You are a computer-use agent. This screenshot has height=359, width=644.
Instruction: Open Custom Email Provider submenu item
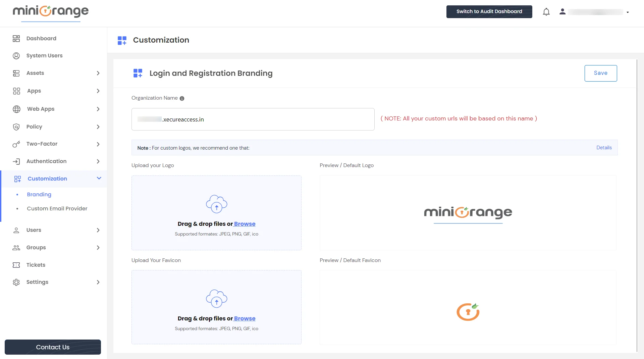57,209
